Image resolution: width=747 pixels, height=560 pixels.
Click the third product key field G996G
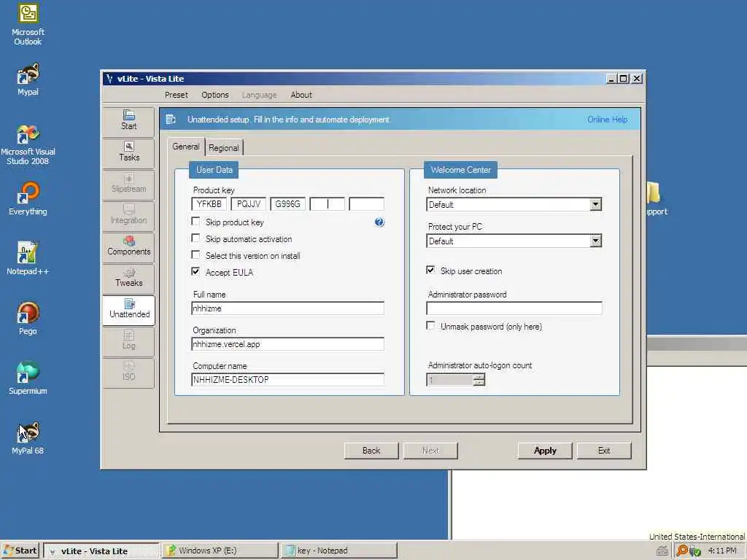pos(287,204)
